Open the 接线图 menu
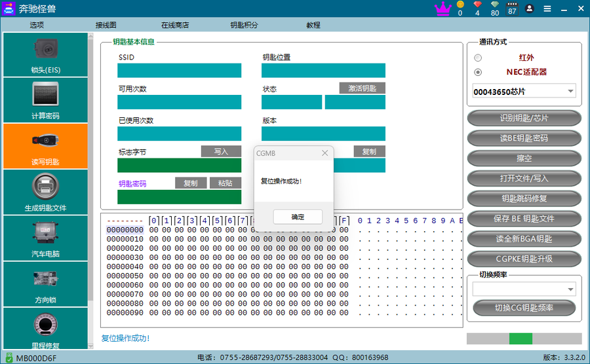Image resolution: width=590 pixels, height=364 pixels. [x=106, y=25]
